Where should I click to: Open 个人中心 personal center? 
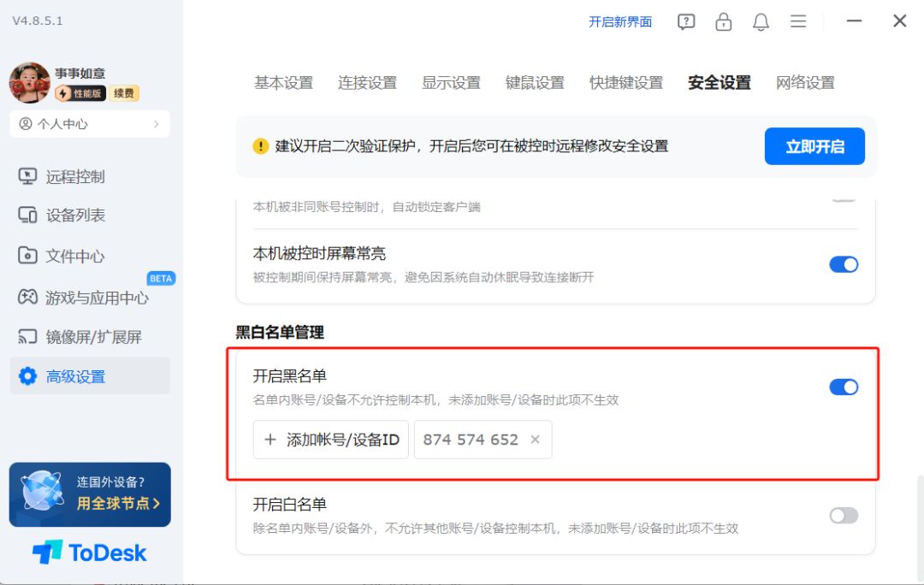click(90, 124)
